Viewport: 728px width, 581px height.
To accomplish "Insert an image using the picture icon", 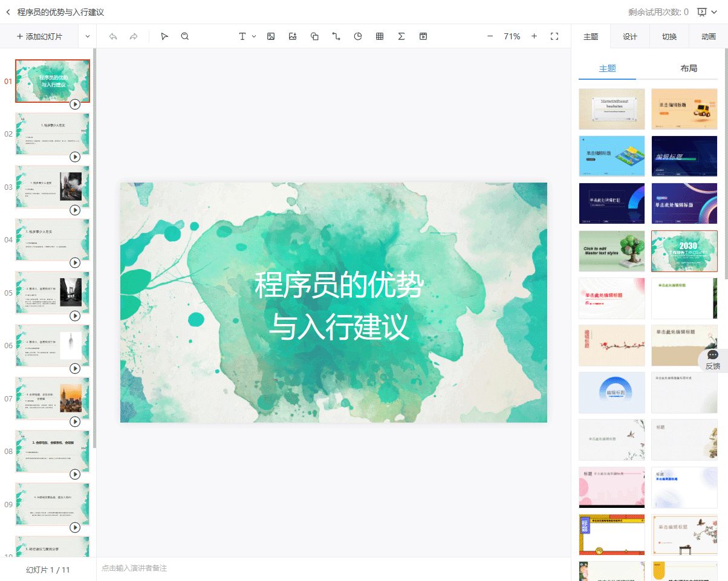I will coord(271,36).
